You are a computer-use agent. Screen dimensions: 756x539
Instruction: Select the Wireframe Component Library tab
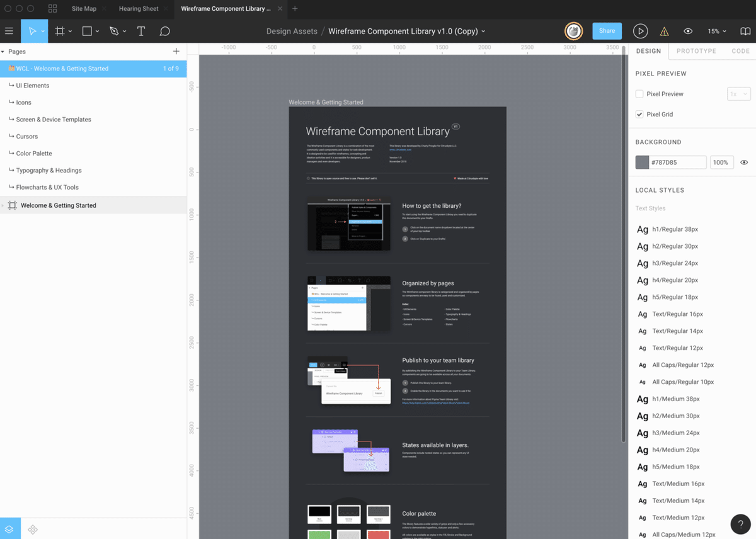tap(226, 9)
